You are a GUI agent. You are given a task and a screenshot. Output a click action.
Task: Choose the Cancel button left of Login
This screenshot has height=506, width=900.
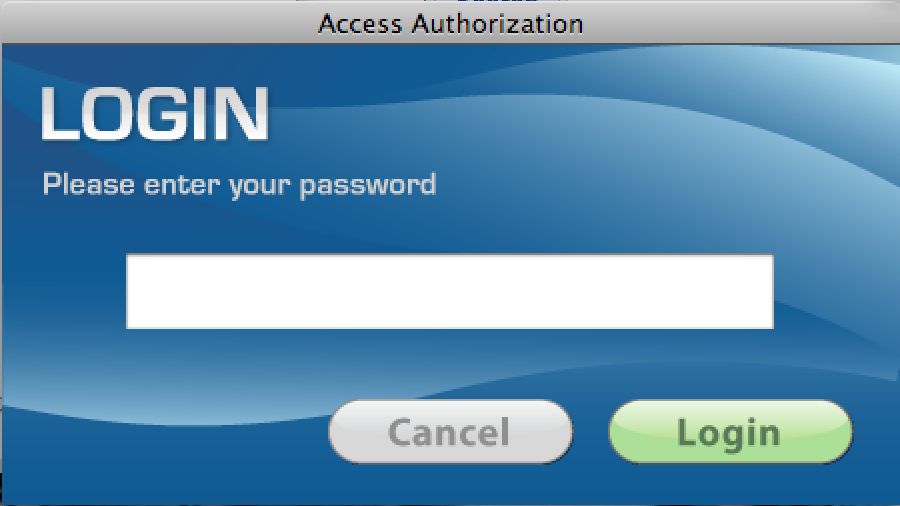click(x=451, y=432)
